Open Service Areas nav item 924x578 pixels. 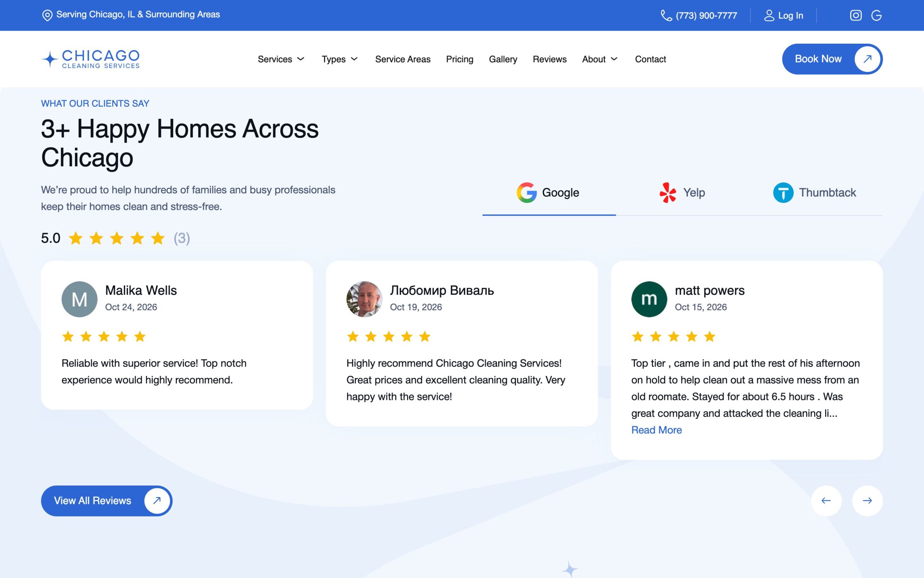click(403, 59)
